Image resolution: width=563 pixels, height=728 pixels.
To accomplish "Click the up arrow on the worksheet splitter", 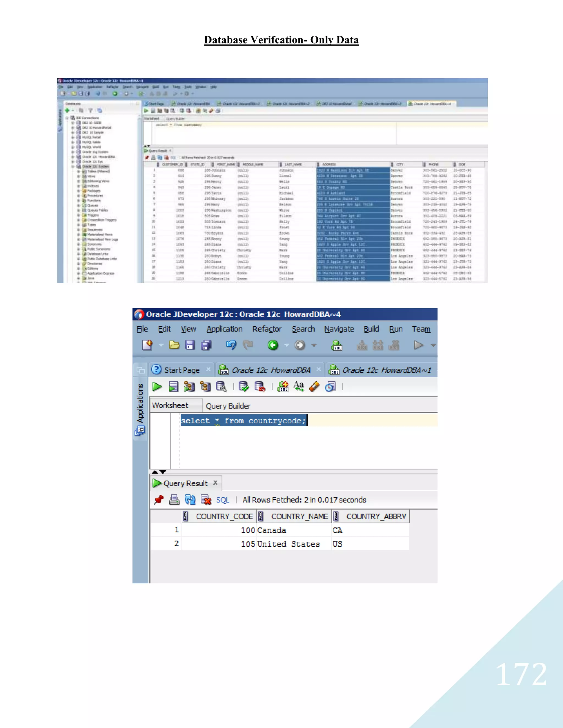I will pyautogui.click(x=155, y=472).
